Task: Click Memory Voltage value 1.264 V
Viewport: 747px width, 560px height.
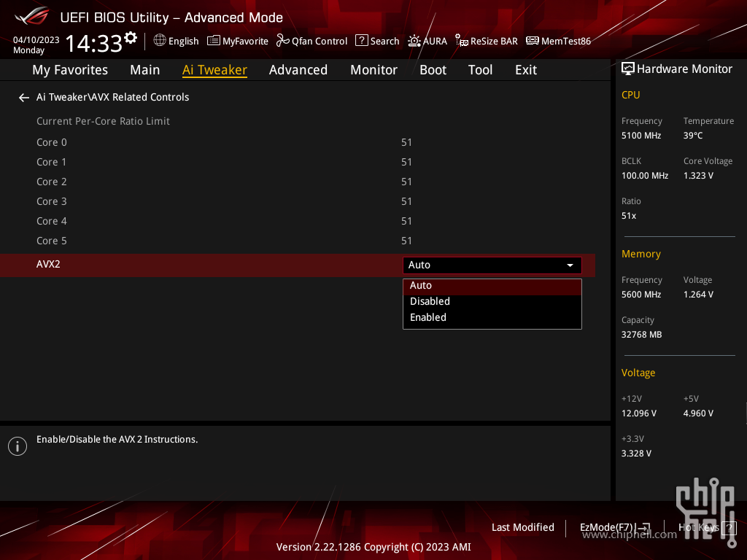Action: (698, 295)
